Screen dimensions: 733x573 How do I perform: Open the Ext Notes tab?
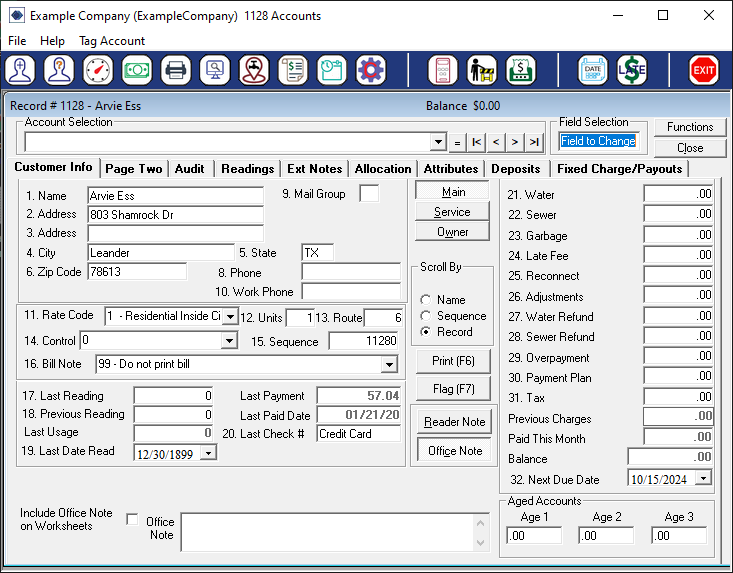(x=315, y=169)
